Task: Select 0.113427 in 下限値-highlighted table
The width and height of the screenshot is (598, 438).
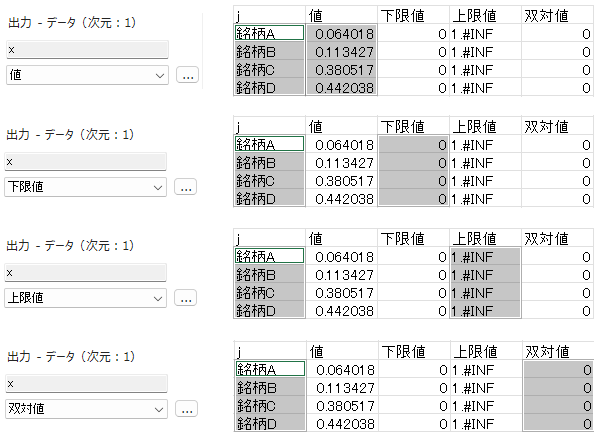Action: 341,163
